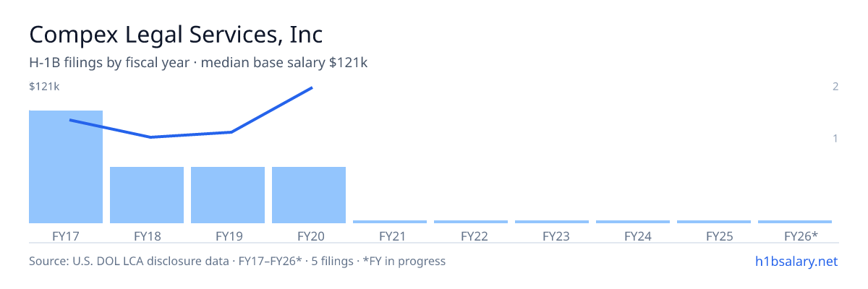The image size is (868, 289).
Task: Click the DOL LCA source footnote
Action: coord(237,261)
